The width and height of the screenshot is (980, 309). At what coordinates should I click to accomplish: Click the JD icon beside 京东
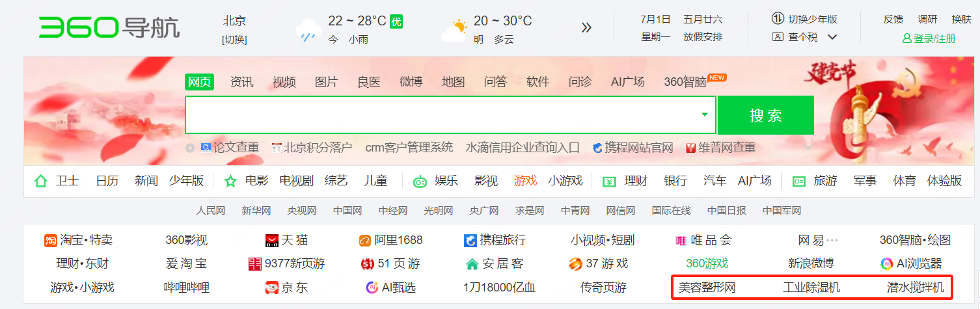click(272, 288)
